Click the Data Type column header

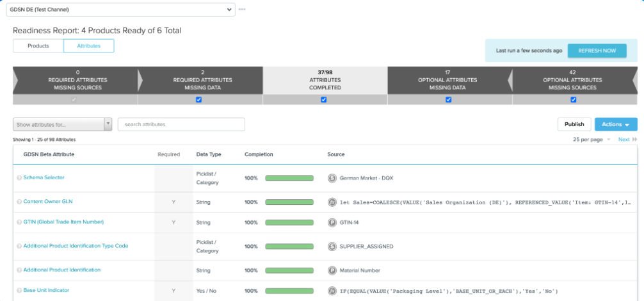(209, 154)
